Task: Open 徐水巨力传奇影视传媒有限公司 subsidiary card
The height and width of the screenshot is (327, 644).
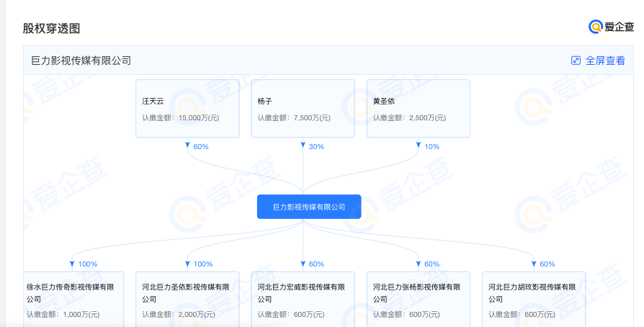Action: 73,299
